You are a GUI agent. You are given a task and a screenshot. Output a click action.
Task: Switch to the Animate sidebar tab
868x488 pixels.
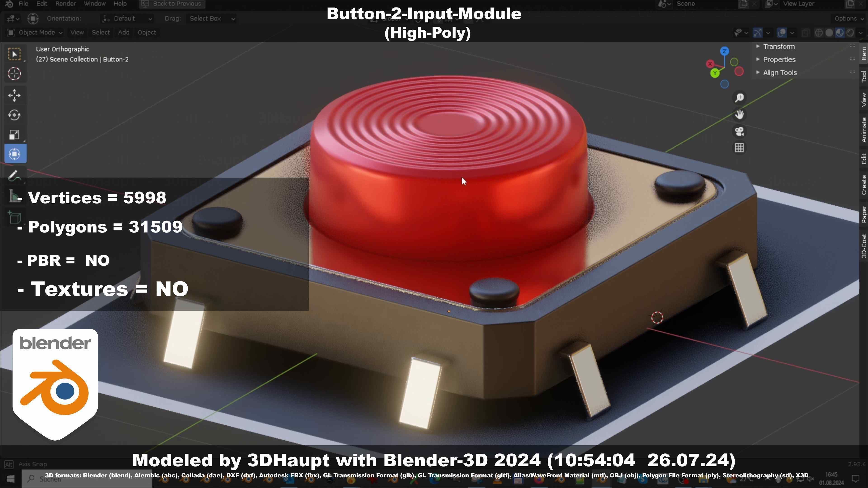[864, 130]
